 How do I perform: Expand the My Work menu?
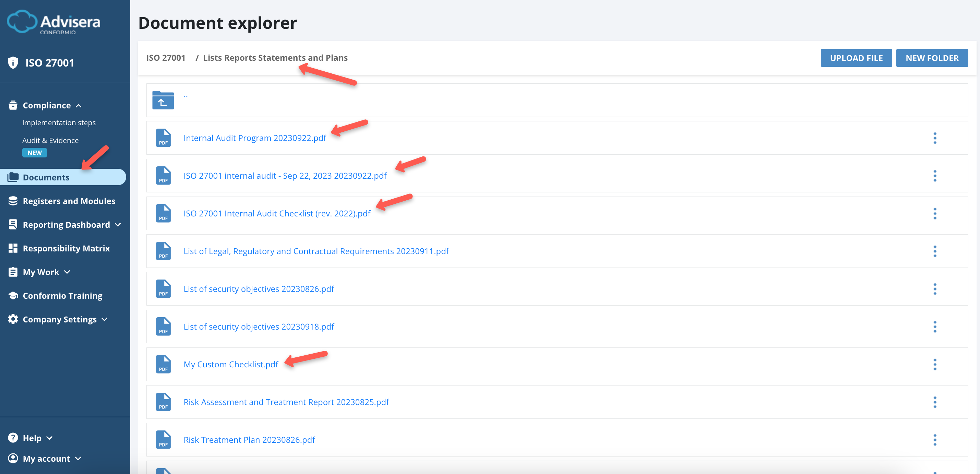click(x=67, y=272)
